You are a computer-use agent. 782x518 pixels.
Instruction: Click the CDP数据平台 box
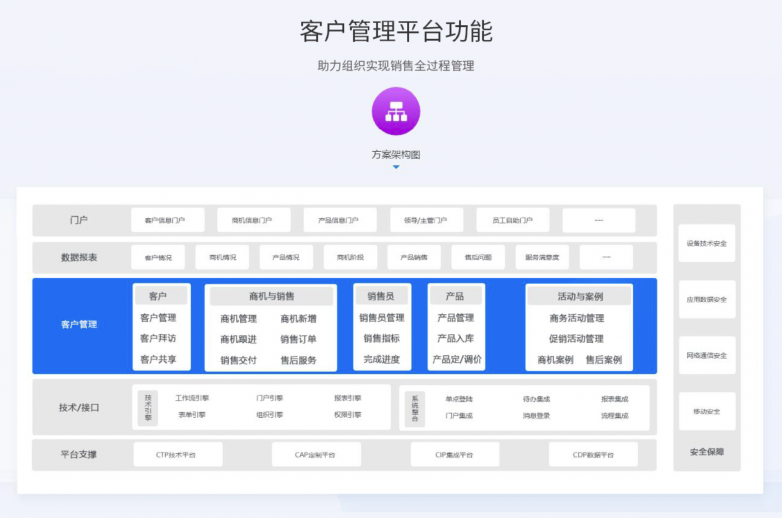592,455
